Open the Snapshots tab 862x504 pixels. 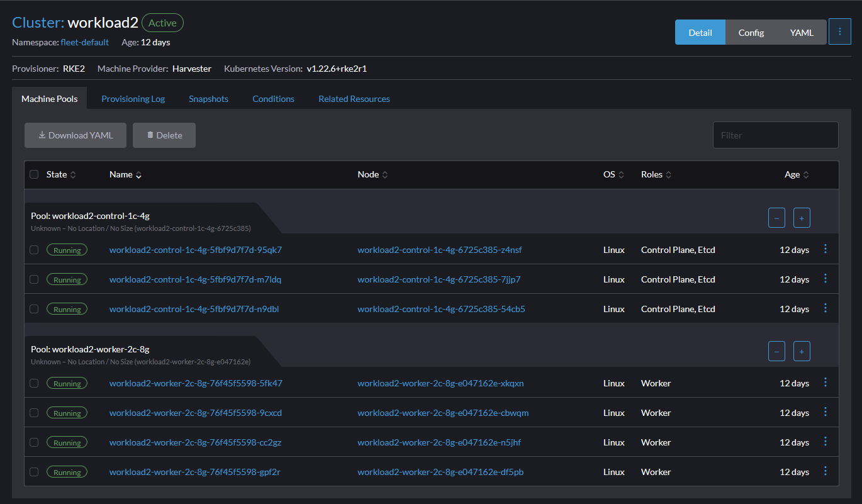click(208, 98)
